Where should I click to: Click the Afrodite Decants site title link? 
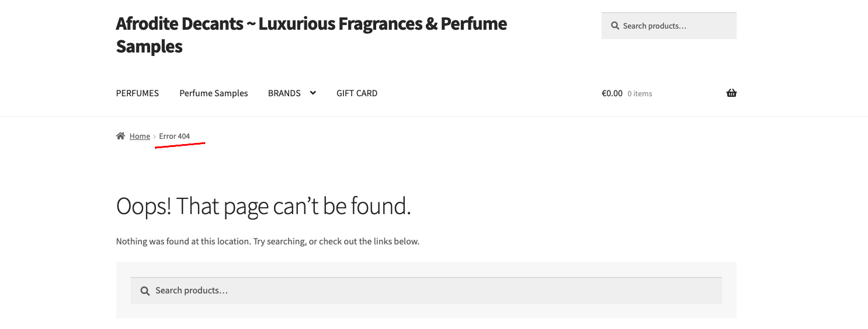point(311,35)
